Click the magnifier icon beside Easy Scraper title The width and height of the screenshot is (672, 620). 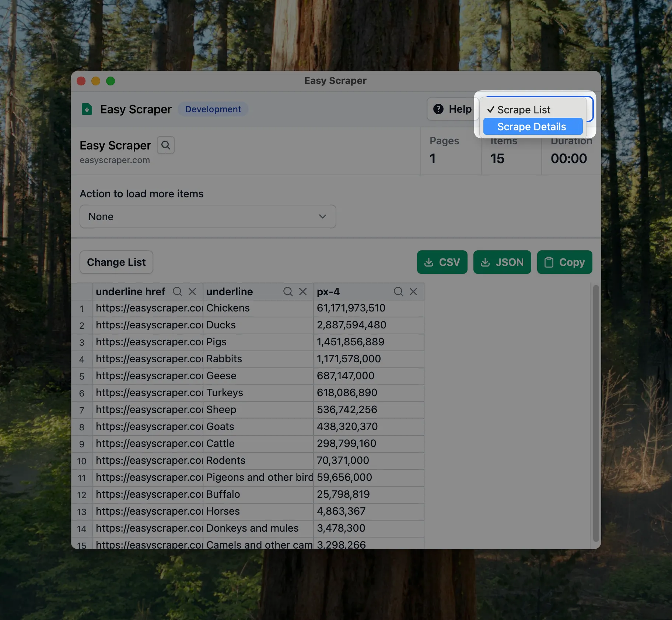click(166, 145)
